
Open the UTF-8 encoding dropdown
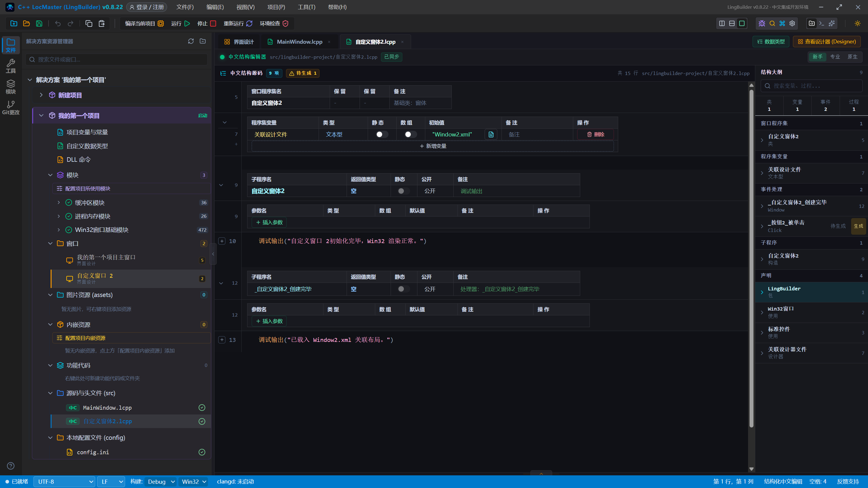(64, 482)
